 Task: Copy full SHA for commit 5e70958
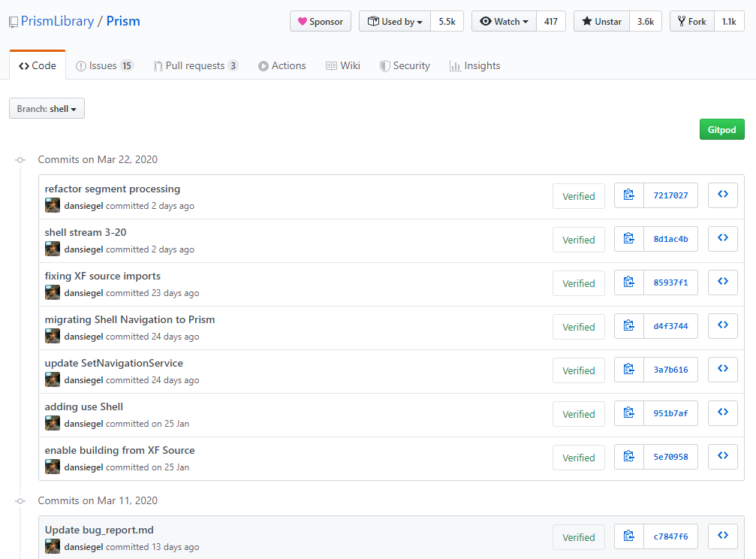click(628, 456)
